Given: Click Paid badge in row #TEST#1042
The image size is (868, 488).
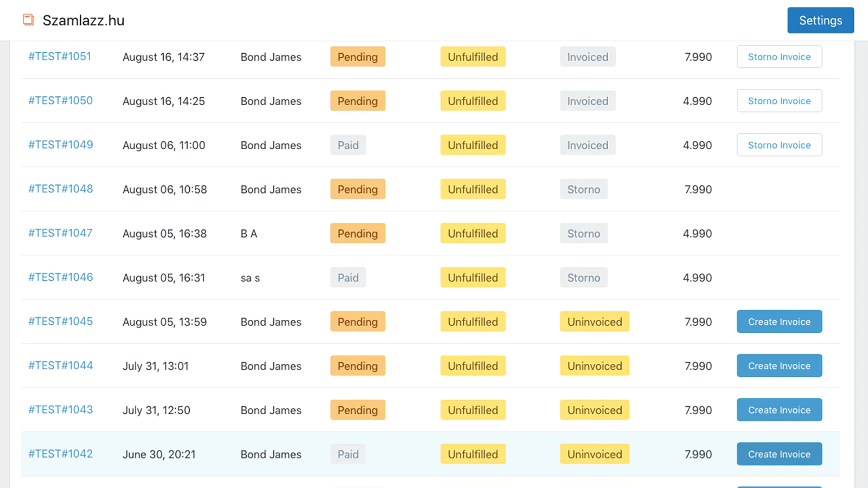Looking at the screenshot, I should [x=348, y=454].
